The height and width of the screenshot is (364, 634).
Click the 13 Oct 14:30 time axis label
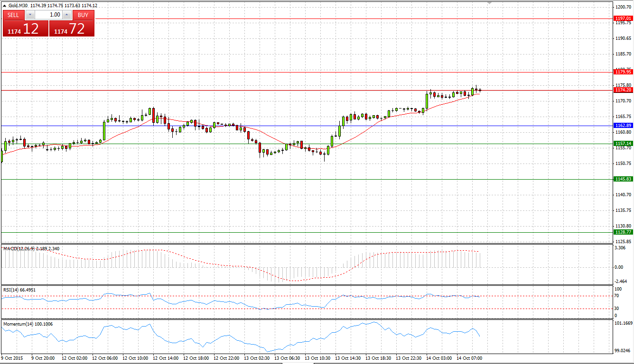[x=348, y=358]
